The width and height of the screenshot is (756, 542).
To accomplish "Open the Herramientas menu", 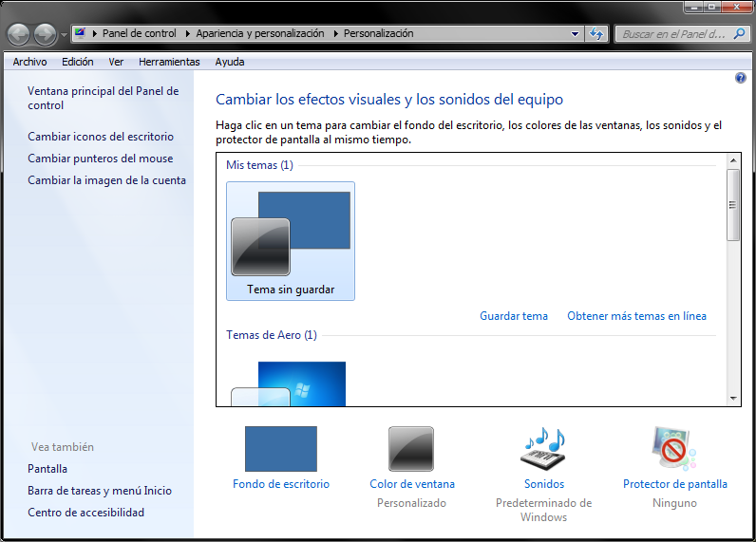I will point(169,62).
